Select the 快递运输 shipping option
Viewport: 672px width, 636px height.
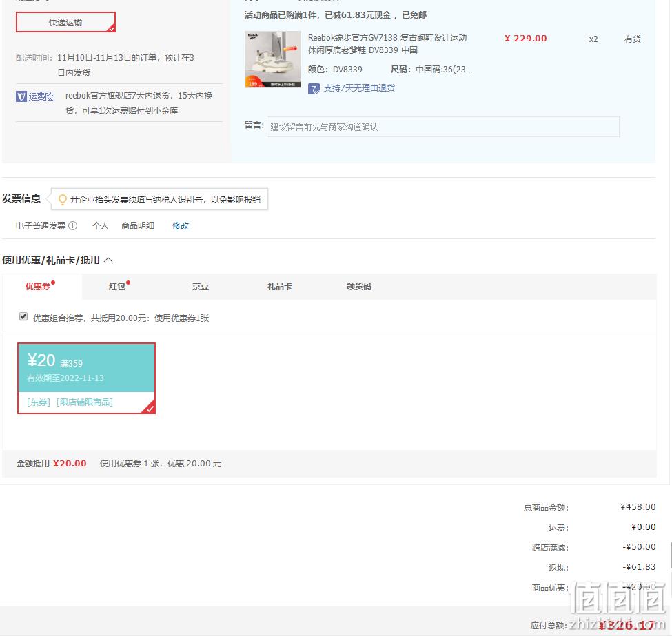[x=65, y=22]
